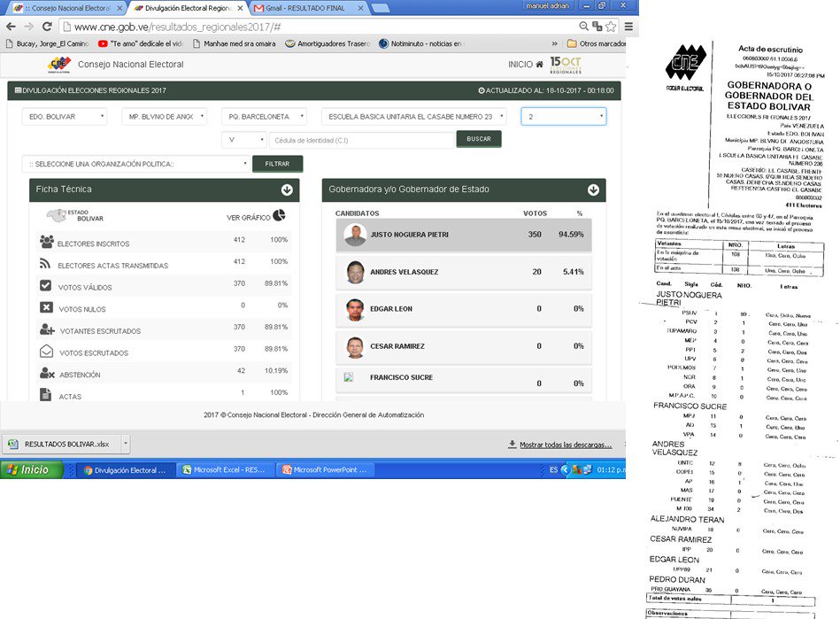The height and width of the screenshot is (619, 840).
Task: Click Andres Velasquez candidate photo
Action: 355,272
